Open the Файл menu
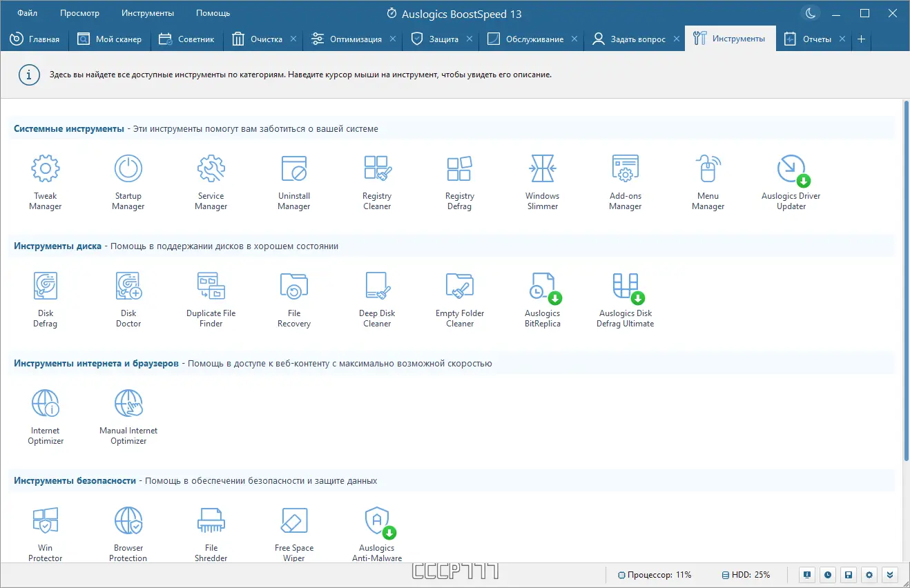 28,13
